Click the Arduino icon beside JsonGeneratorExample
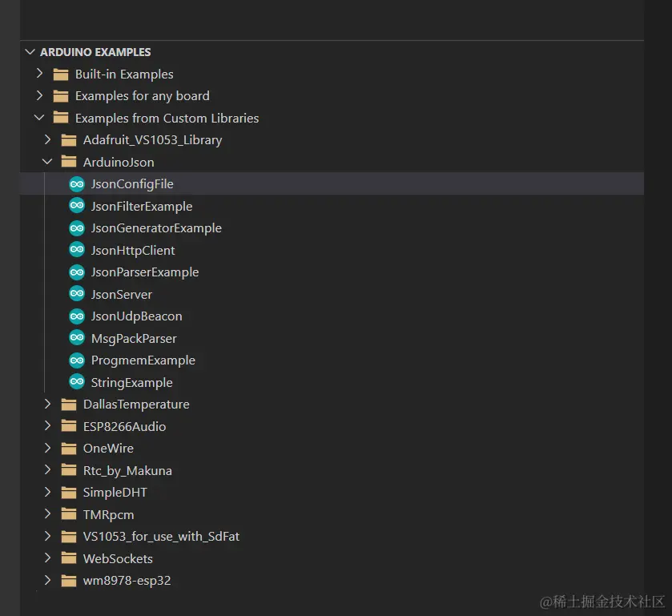The width and height of the screenshot is (672, 616). 77,228
